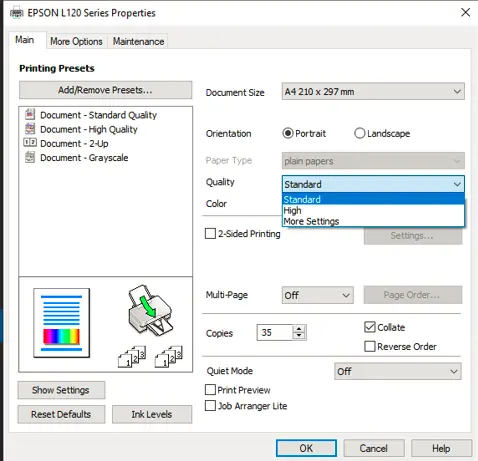478x461 pixels.
Task: Uncheck the Collate option
Action: pyautogui.click(x=370, y=327)
